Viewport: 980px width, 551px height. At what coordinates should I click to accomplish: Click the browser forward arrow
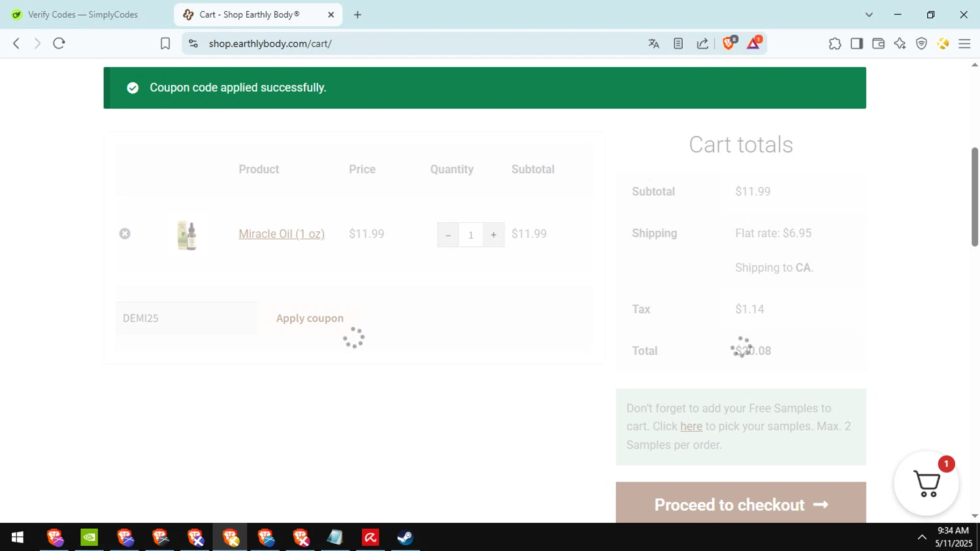pyautogui.click(x=37, y=44)
